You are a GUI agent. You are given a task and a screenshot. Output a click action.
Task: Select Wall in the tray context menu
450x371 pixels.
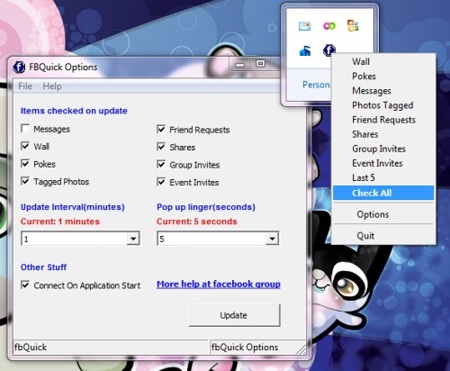tap(383, 62)
